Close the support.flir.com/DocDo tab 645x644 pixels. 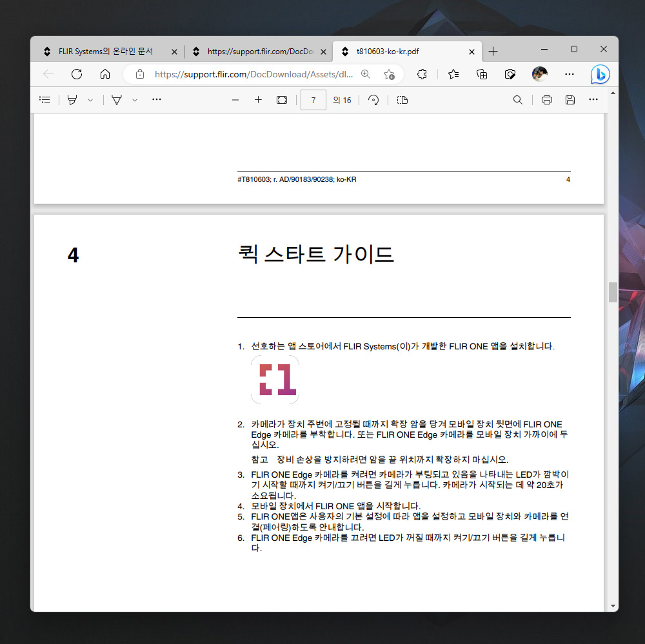[x=323, y=52]
